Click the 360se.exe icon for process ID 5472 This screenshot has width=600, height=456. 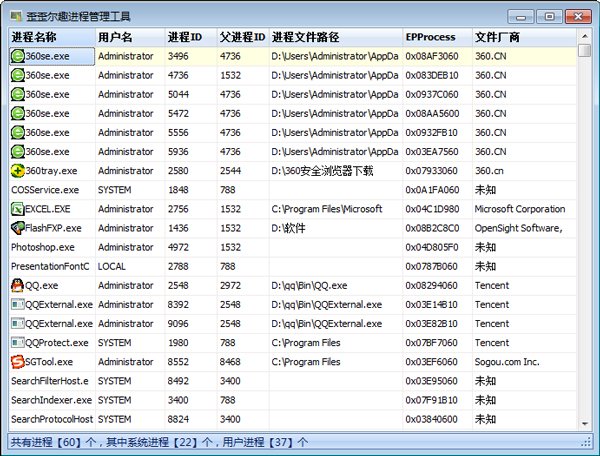pos(18,114)
